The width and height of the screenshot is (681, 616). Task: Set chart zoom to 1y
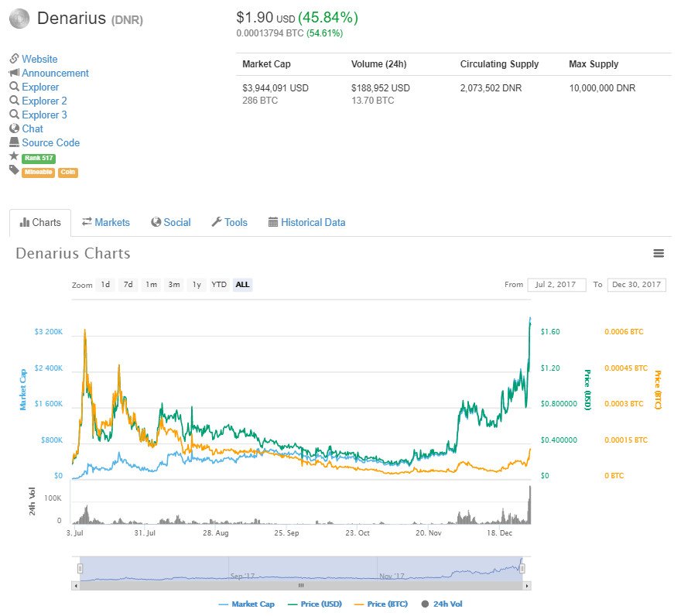click(x=197, y=285)
